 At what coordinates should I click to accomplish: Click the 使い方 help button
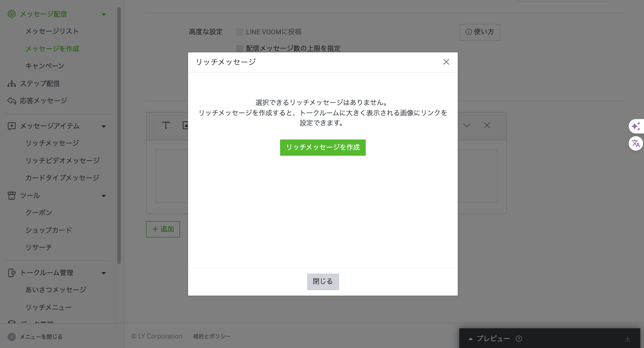point(480,32)
